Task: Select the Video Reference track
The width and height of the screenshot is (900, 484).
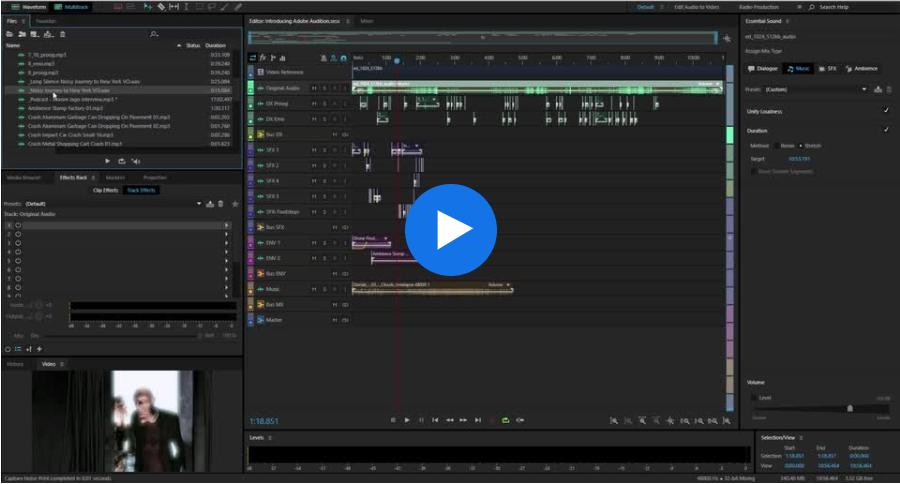Action: pyautogui.click(x=284, y=72)
